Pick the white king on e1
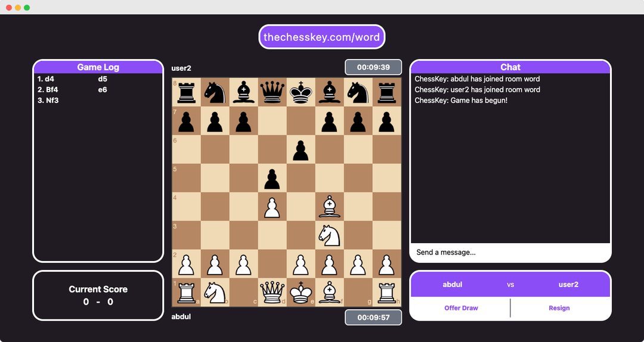This screenshot has height=342, width=644. pyautogui.click(x=301, y=292)
